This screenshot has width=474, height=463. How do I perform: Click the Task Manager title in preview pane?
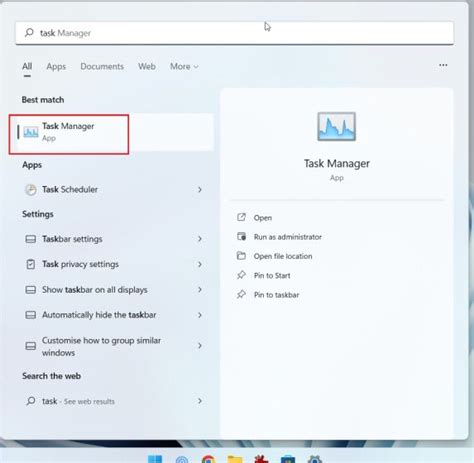337,164
